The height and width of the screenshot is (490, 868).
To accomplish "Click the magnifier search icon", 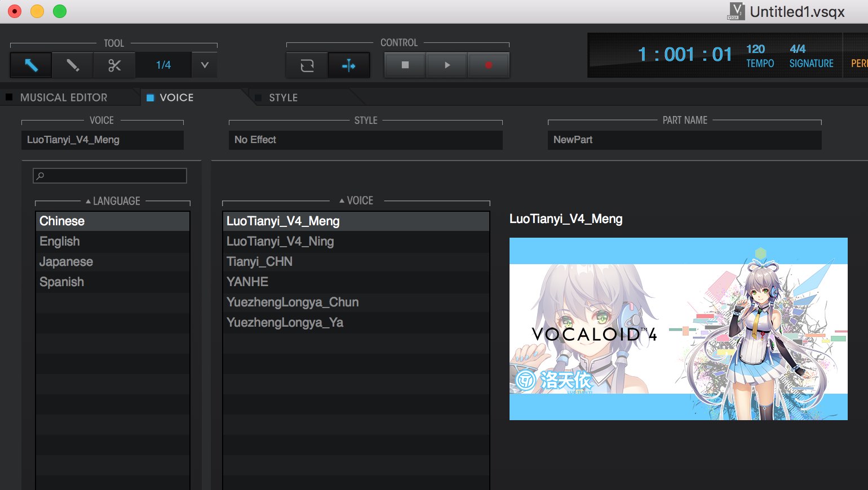I will pos(41,176).
